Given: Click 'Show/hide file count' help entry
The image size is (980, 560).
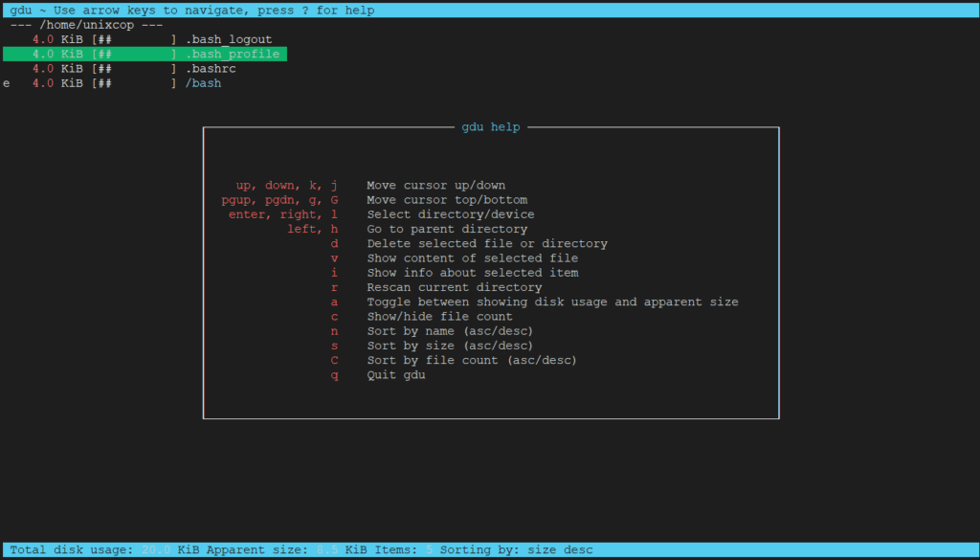Looking at the screenshot, I should pyautogui.click(x=439, y=316).
